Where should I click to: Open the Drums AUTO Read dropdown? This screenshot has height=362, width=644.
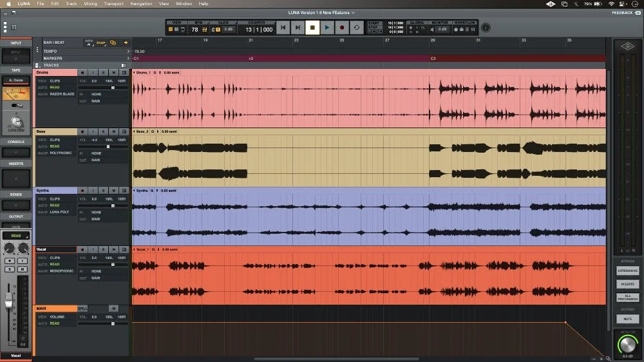pos(55,88)
